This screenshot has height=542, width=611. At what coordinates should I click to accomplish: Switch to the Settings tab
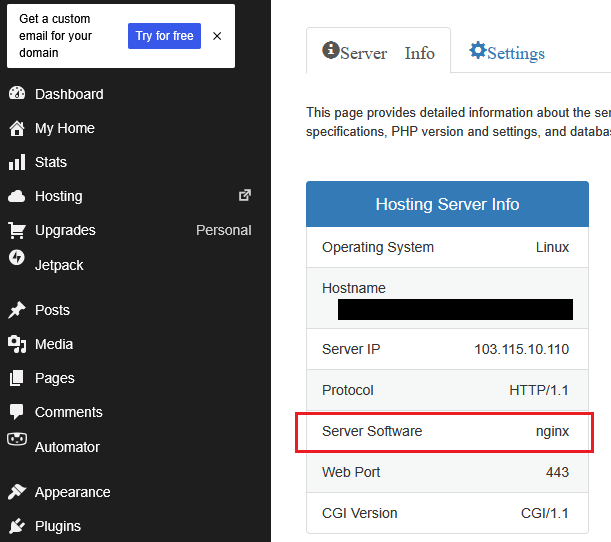pos(507,51)
